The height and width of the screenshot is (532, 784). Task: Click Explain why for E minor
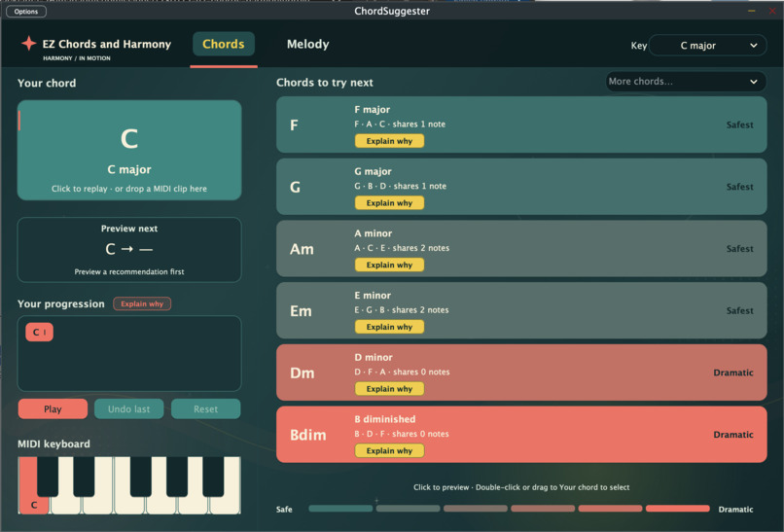[389, 327]
